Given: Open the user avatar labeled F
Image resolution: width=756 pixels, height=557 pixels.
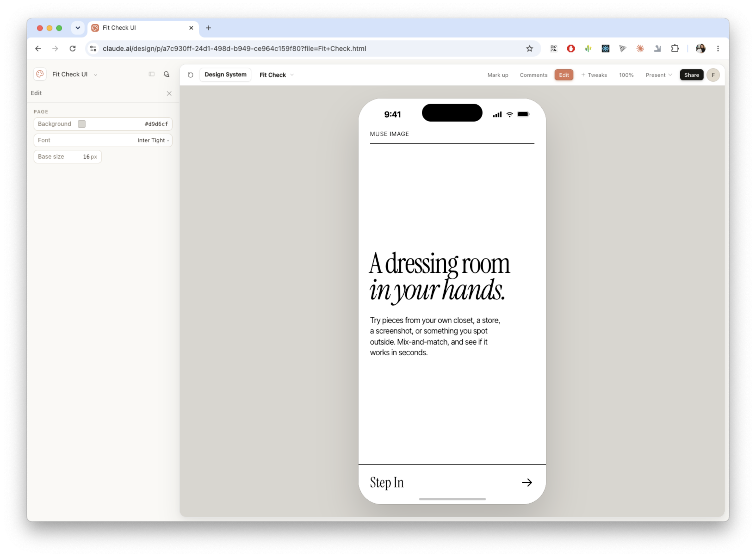Looking at the screenshot, I should click(x=713, y=75).
